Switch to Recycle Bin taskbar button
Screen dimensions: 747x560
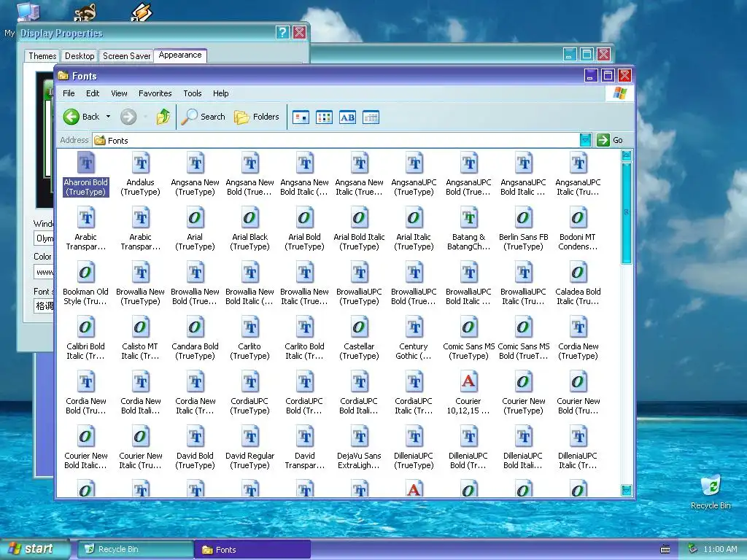tap(135, 549)
